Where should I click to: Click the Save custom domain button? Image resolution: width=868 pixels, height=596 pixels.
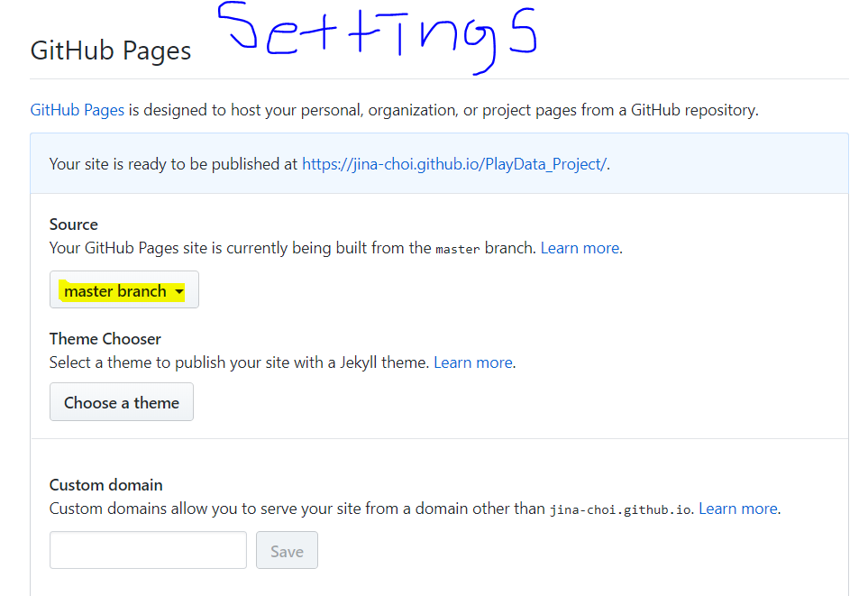click(x=287, y=550)
